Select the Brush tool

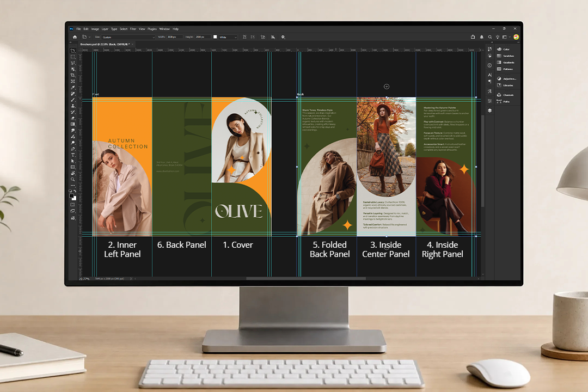[x=73, y=100]
